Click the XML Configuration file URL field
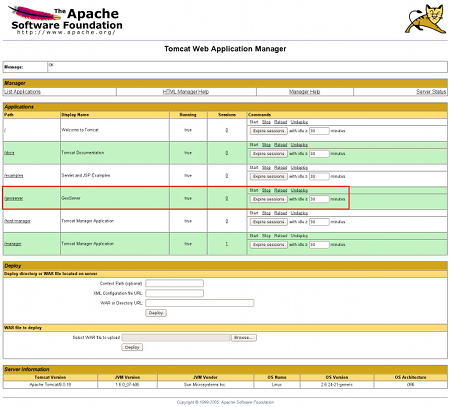The height and width of the screenshot is (407, 450). [x=174, y=293]
